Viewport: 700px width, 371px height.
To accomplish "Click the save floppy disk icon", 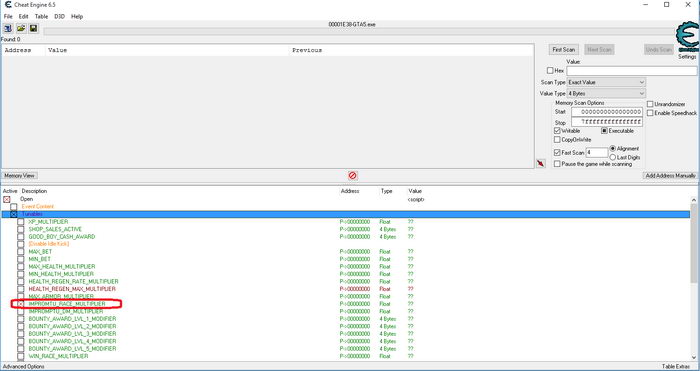I will coord(33,28).
